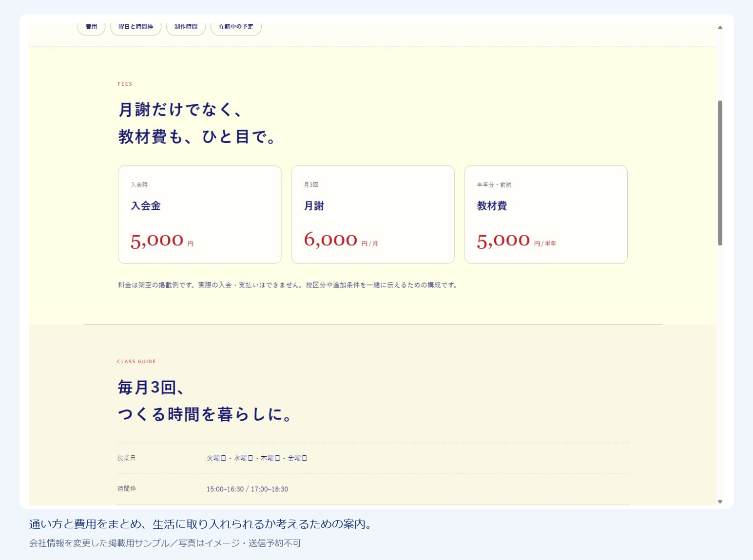The width and height of the screenshot is (753, 560).
Task: Click the 通い方と費用をまとめ caption
Action: point(202,524)
